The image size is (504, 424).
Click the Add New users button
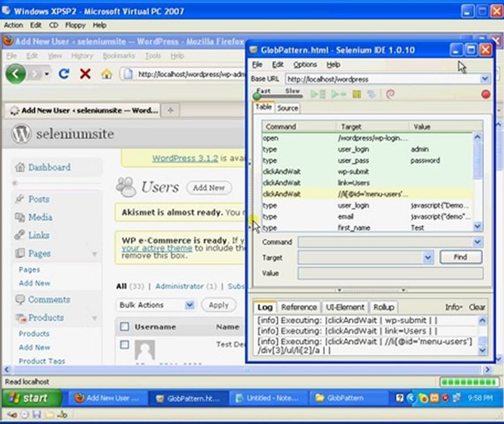coord(209,188)
